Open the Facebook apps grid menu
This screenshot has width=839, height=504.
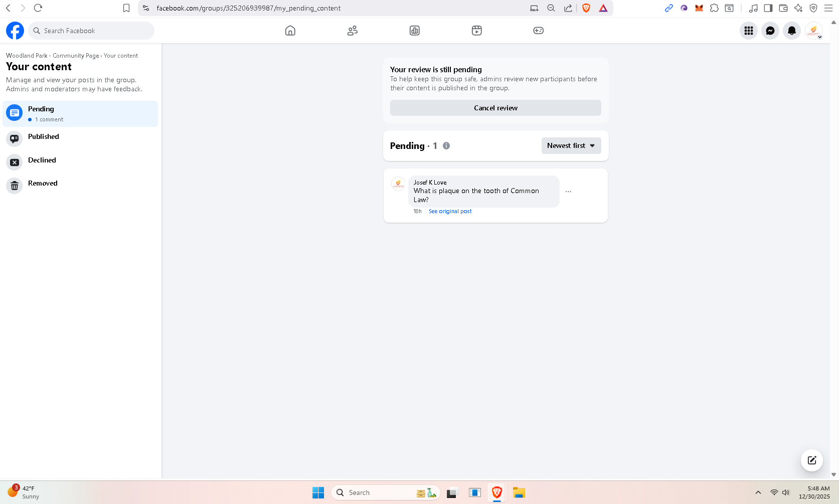pyautogui.click(x=748, y=31)
